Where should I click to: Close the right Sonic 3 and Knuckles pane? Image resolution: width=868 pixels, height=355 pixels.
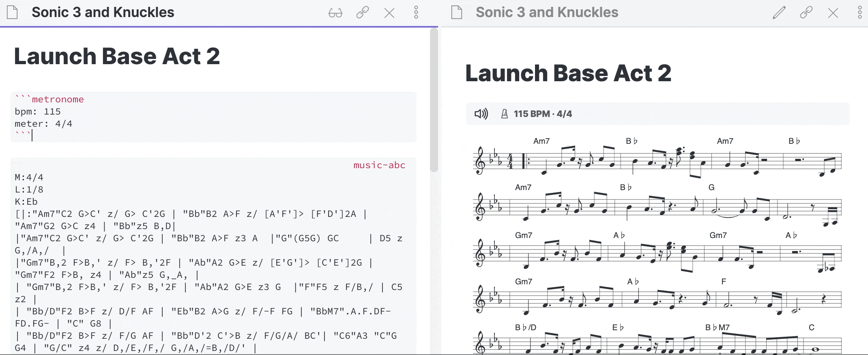pos(833,13)
